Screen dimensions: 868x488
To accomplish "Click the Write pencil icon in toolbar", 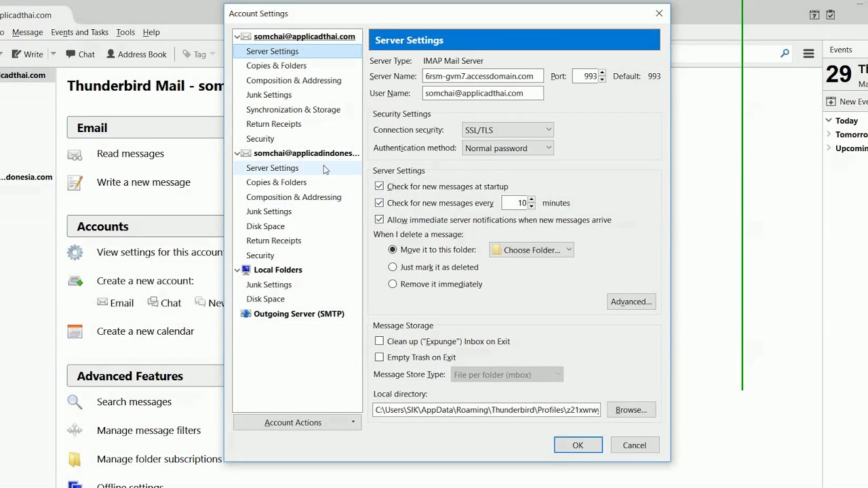I will pyautogui.click(x=15, y=54).
